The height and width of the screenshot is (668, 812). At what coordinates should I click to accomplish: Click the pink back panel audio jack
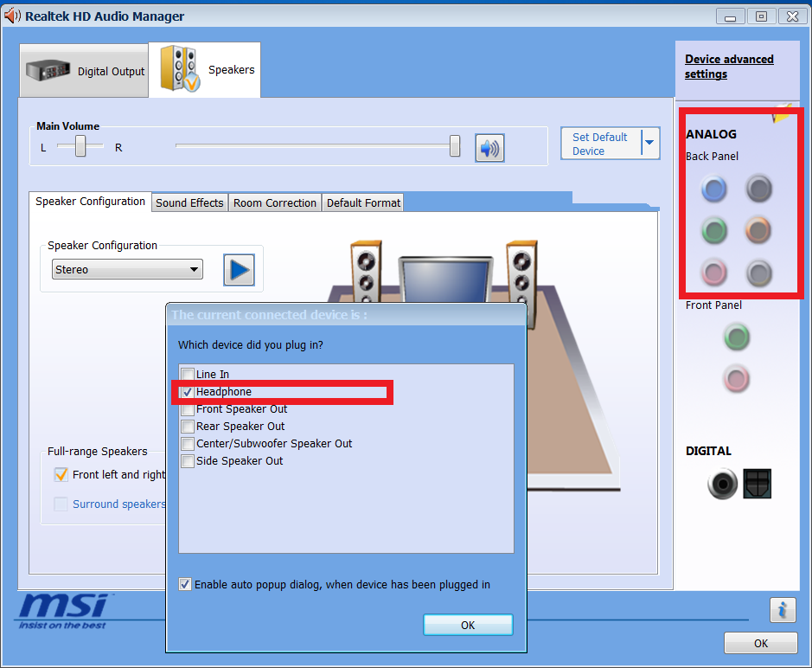coord(714,273)
